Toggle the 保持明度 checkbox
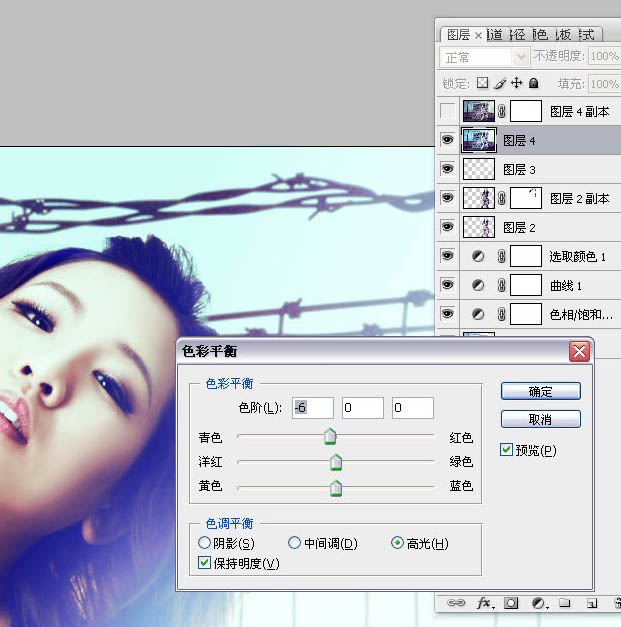 coord(205,564)
